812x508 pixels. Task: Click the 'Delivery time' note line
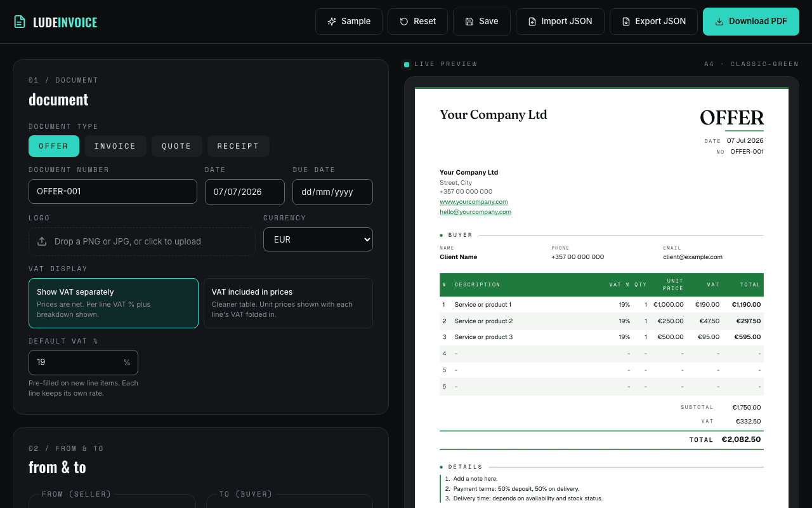[x=528, y=498]
